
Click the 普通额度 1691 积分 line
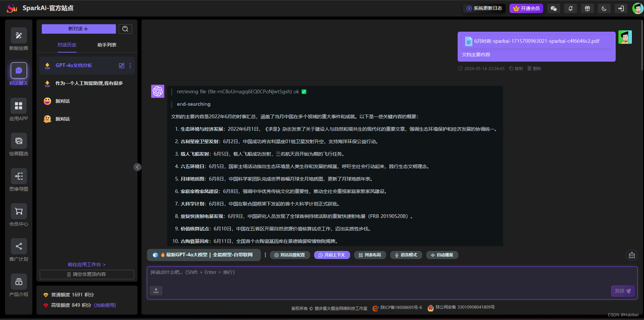tap(69, 295)
